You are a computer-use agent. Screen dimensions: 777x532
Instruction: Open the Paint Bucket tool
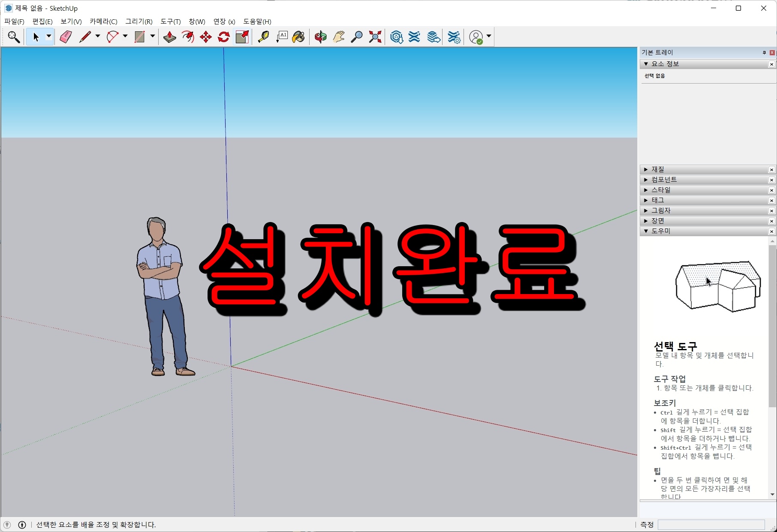(298, 37)
